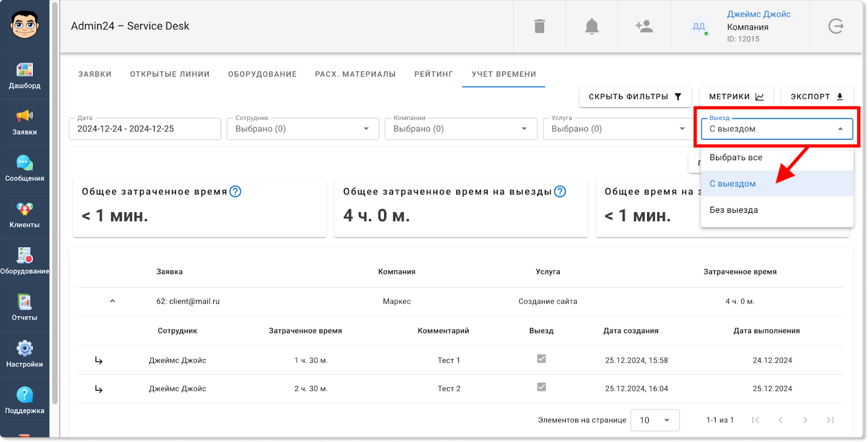Toggle Выезд checkbox in Тест 1 row
This screenshot has height=442, width=868.
pyautogui.click(x=541, y=359)
